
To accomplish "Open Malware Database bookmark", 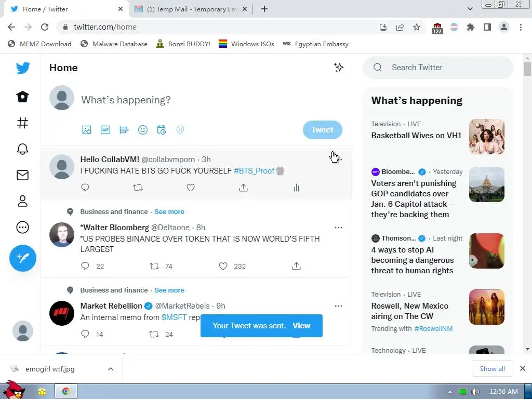I will 114,44.
